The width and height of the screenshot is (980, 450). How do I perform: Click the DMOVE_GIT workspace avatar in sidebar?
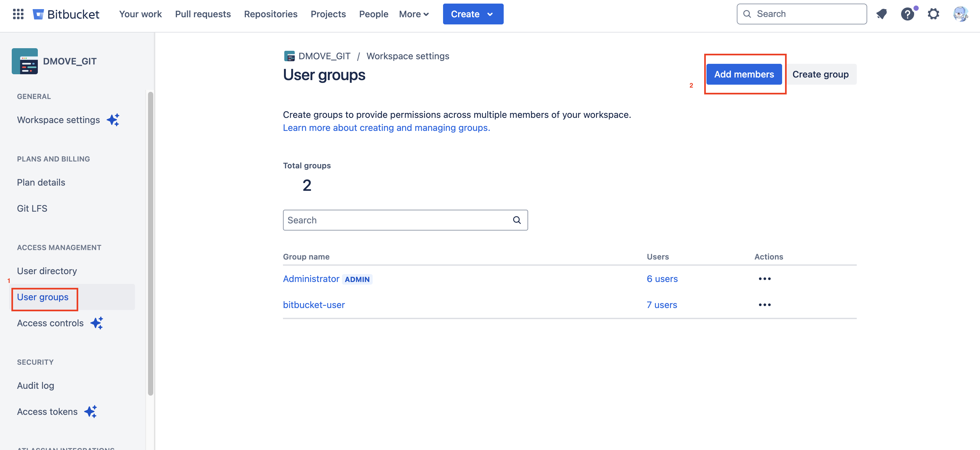coord(25,61)
